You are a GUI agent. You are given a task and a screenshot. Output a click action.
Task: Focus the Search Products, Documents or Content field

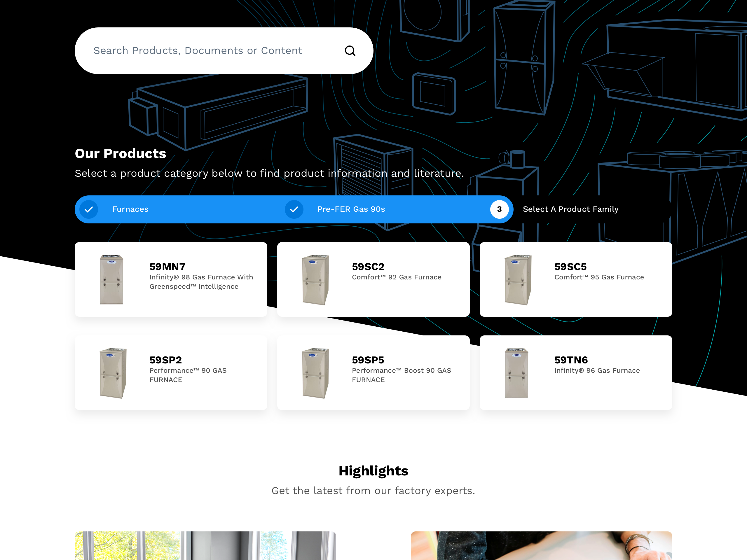click(198, 51)
